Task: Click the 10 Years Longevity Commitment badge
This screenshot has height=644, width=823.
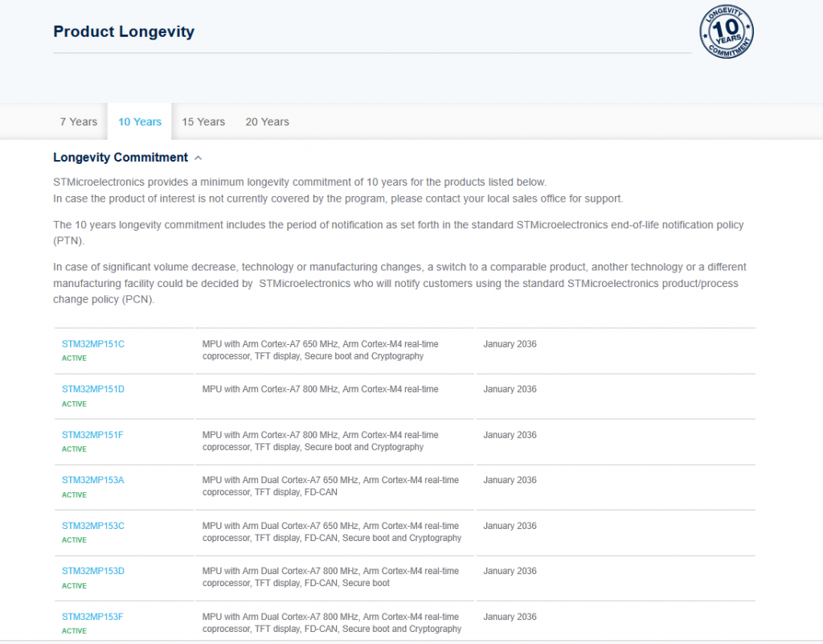Action: point(727,31)
